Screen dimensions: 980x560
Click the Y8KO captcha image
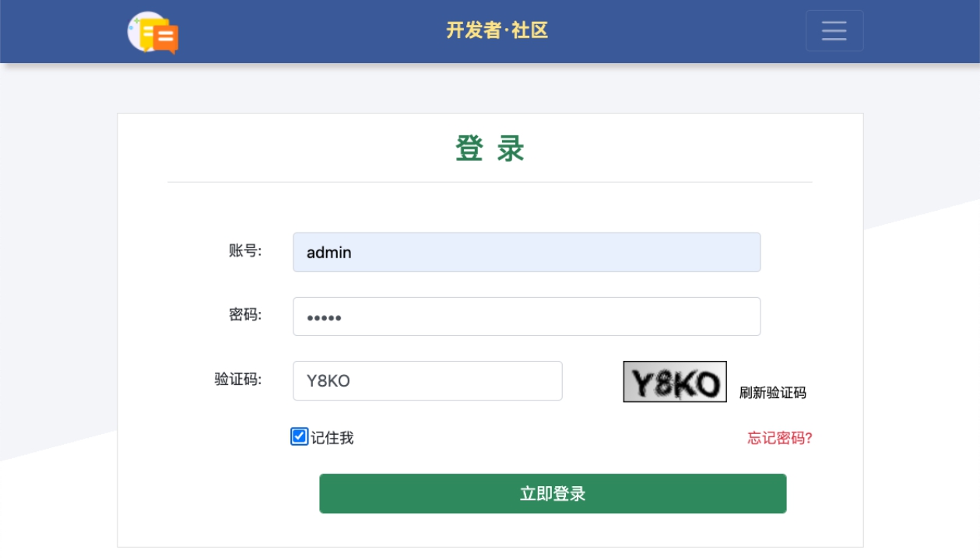tap(675, 382)
